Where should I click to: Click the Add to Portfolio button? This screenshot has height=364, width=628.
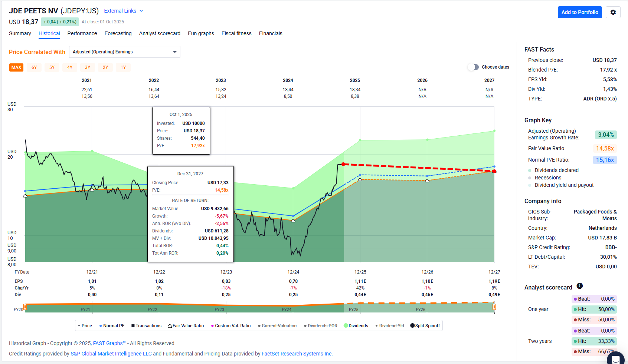tap(579, 12)
